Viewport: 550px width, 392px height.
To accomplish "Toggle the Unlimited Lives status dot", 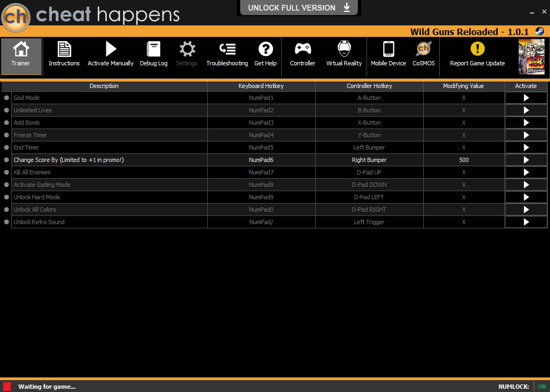I will tap(6, 110).
